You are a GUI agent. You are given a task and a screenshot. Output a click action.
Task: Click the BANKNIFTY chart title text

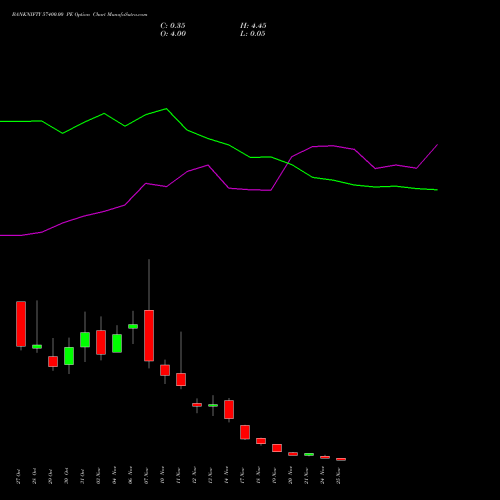click(79, 15)
